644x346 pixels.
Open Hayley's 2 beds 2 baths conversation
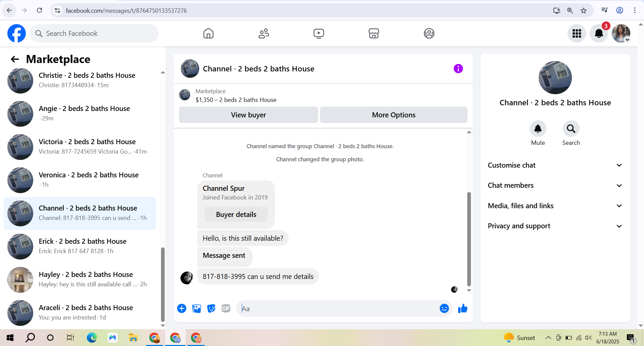click(80, 280)
